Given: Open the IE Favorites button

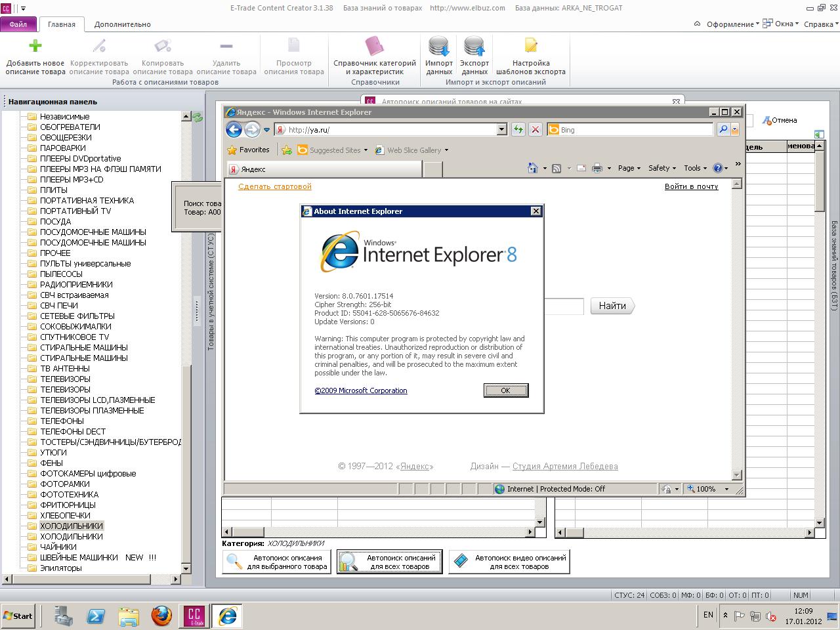Looking at the screenshot, I should 249,150.
